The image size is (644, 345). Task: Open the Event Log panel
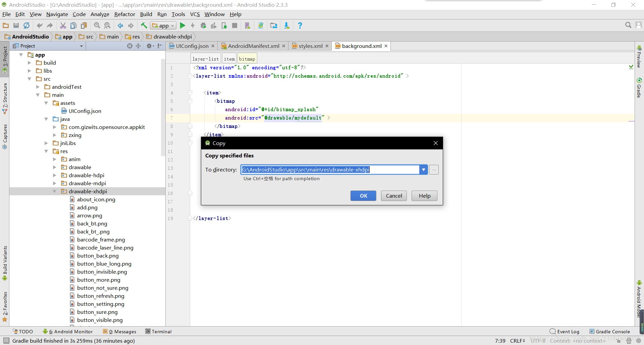[565, 332]
